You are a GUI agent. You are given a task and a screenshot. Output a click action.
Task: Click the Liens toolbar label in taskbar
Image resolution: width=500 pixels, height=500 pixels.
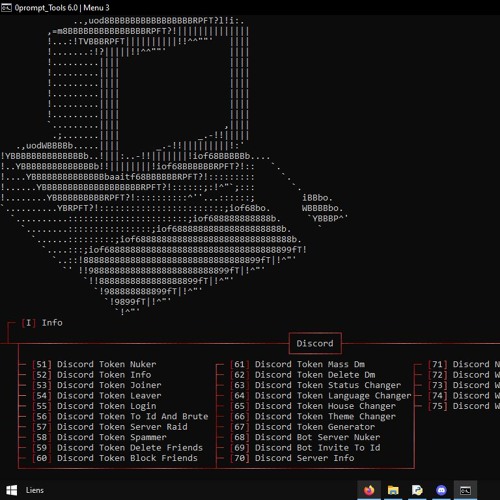pos(35,490)
